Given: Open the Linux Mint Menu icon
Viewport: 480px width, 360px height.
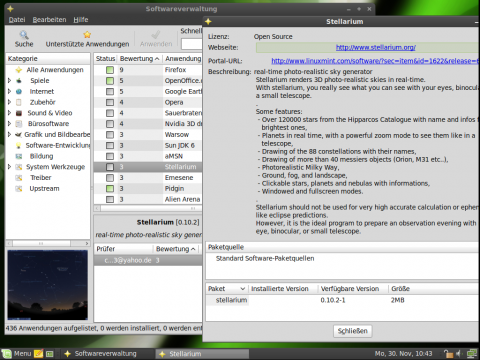Looking at the screenshot, I should (x=6, y=354).
